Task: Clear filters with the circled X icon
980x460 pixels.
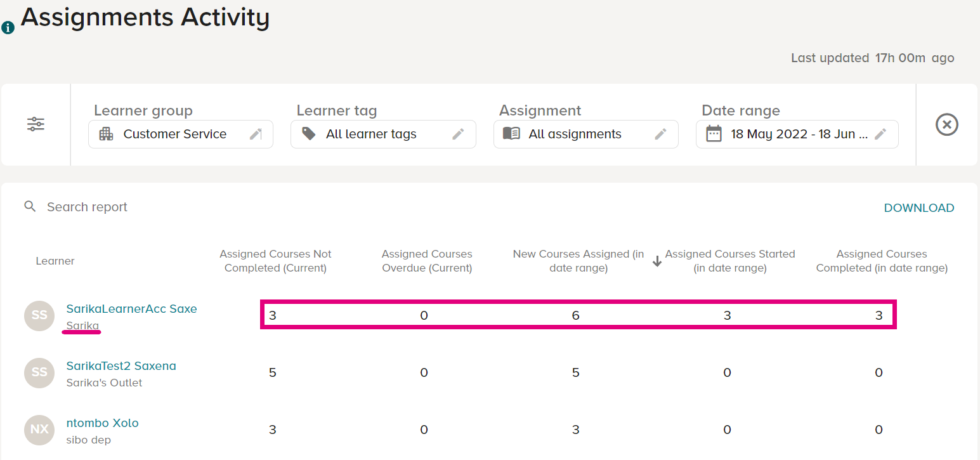Action: tap(947, 124)
